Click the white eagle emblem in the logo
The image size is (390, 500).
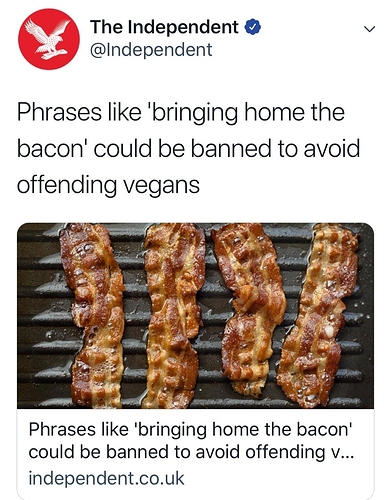(48, 38)
